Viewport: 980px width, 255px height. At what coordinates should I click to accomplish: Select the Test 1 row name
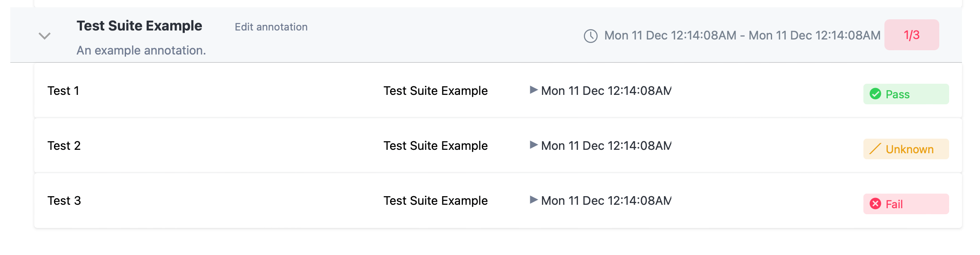(x=63, y=91)
